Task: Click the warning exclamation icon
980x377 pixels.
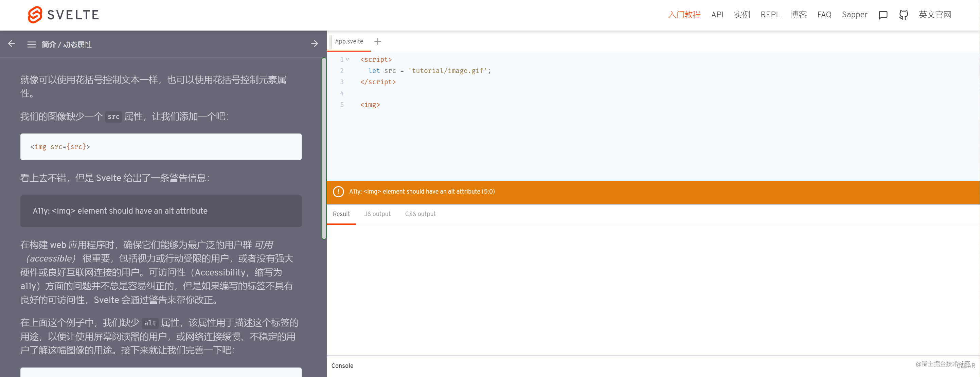Action: pos(338,192)
